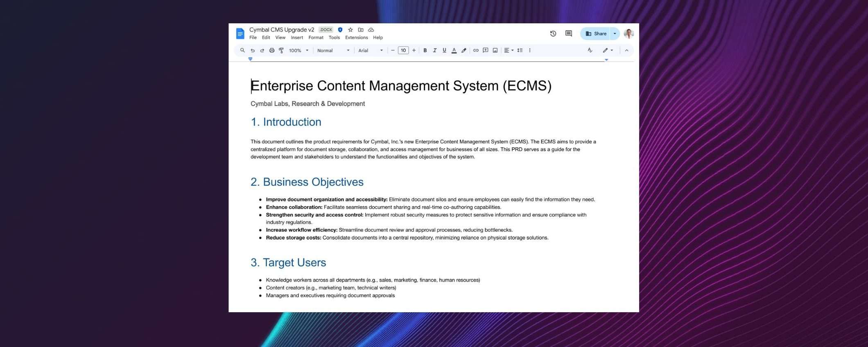868x347 pixels.
Task: Toggle italic formatting
Action: pos(435,50)
